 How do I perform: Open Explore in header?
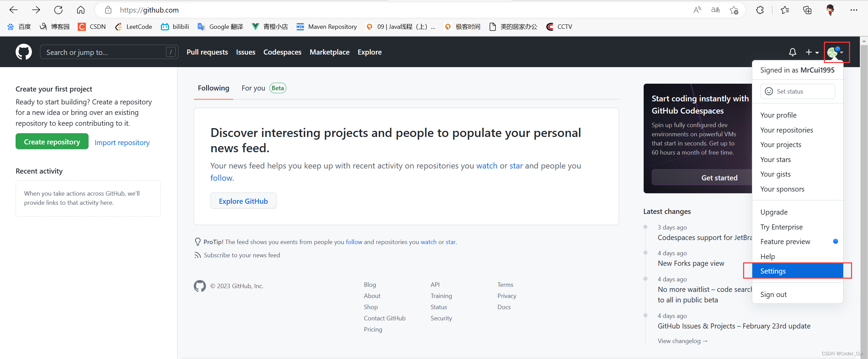pyautogui.click(x=370, y=52)
